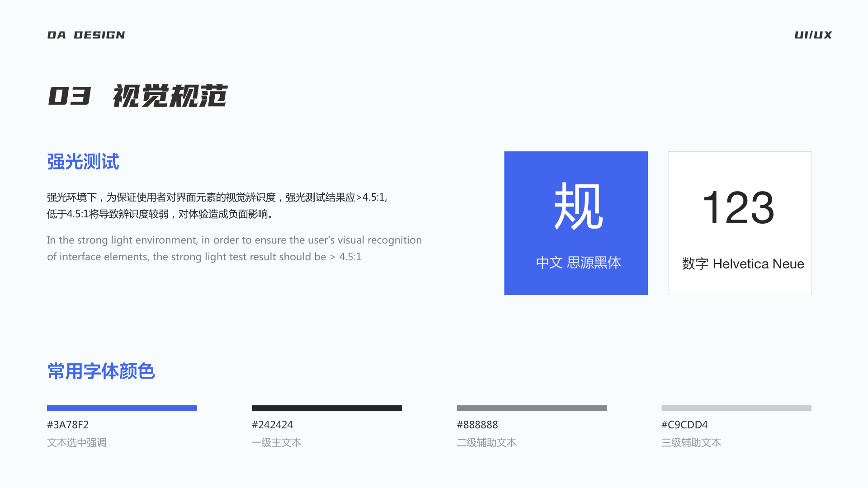Image resolution: width=868 pixels, height=488 pixels.
Task: Click the OA DESIGN logo
Action: pyautogui.click(x=86, y=35)
